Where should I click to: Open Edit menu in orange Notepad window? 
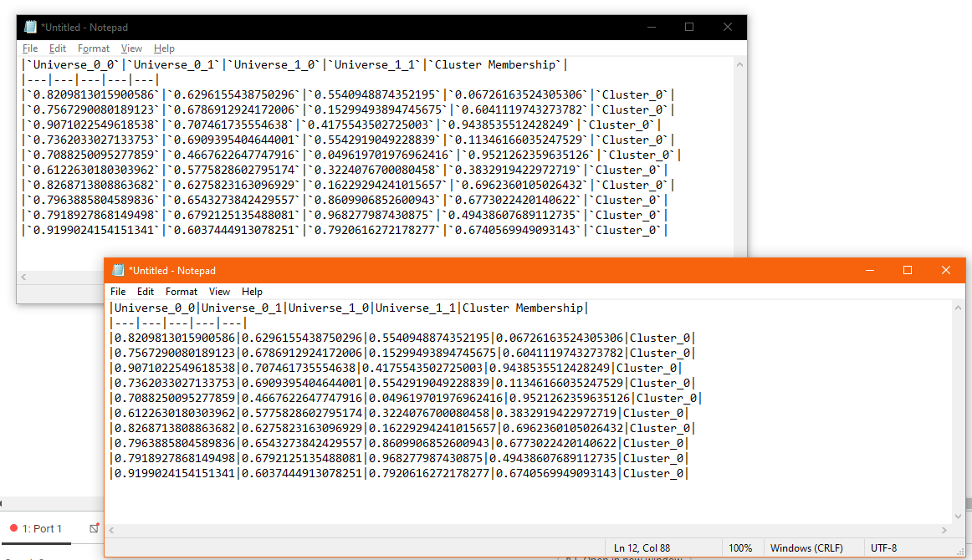[x=146, y=292]
